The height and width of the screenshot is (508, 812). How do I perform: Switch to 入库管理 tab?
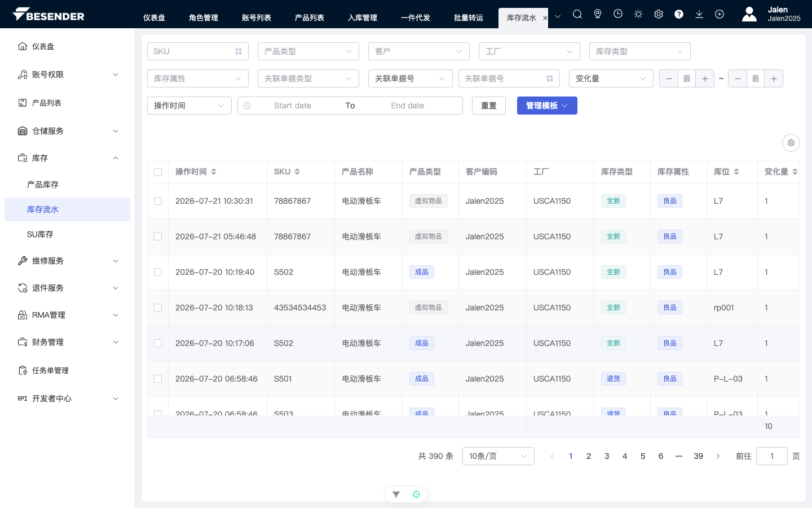(x=363, y=18)
